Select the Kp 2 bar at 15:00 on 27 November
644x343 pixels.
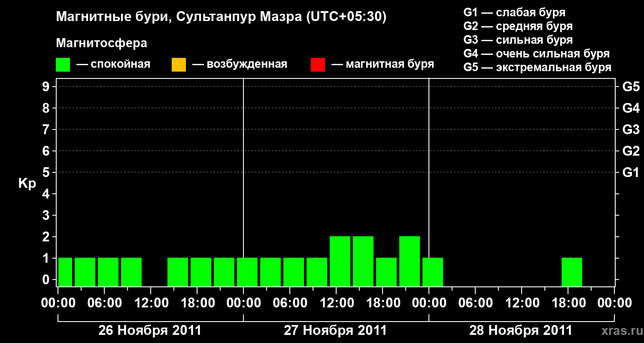[363, 261]
